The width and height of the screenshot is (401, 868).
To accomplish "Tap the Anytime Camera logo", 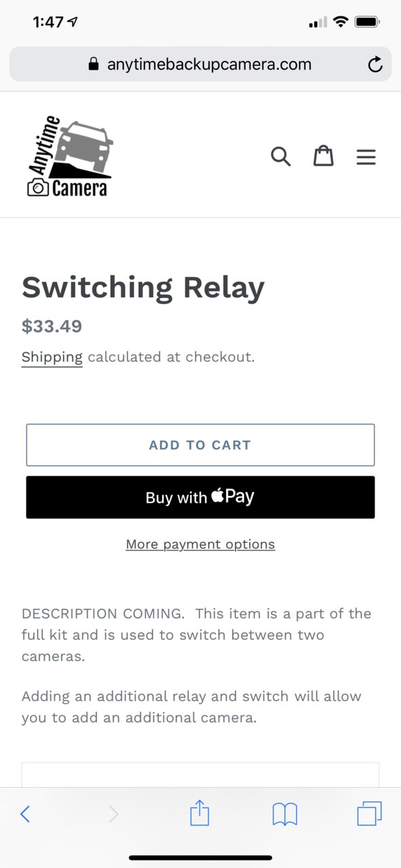I will (70, 156).
